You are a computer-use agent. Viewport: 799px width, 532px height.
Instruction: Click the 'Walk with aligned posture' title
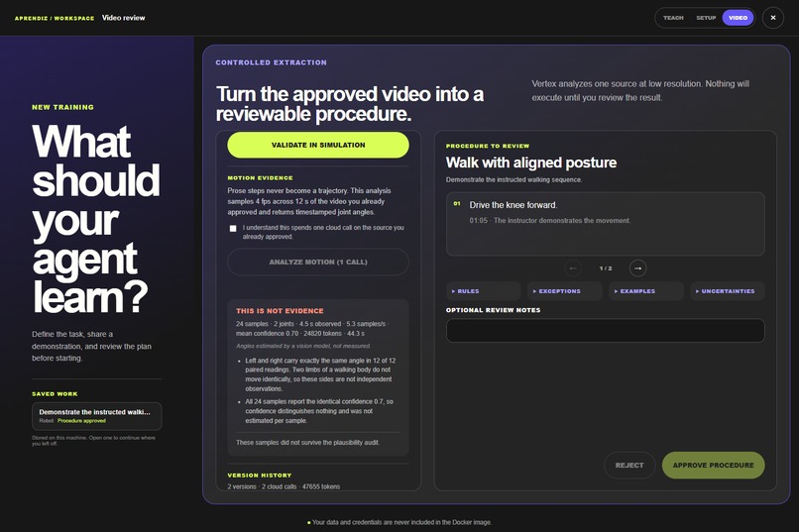(531, 162)
